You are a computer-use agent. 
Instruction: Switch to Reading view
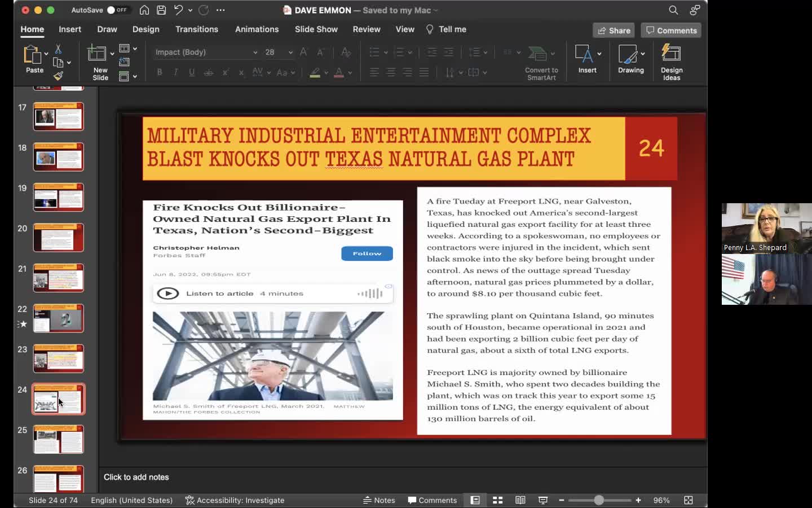point(520,500)
